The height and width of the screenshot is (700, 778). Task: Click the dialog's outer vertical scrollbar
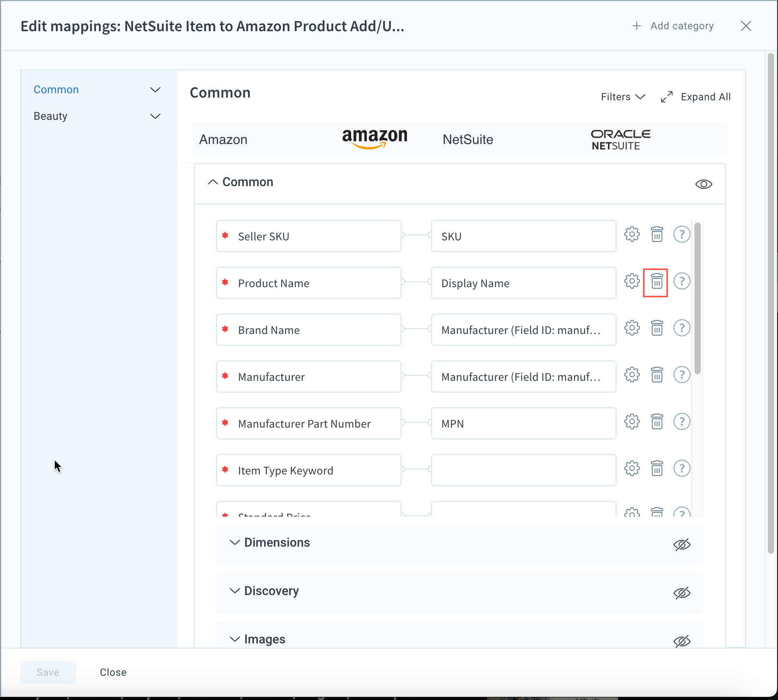pos(771,303)
